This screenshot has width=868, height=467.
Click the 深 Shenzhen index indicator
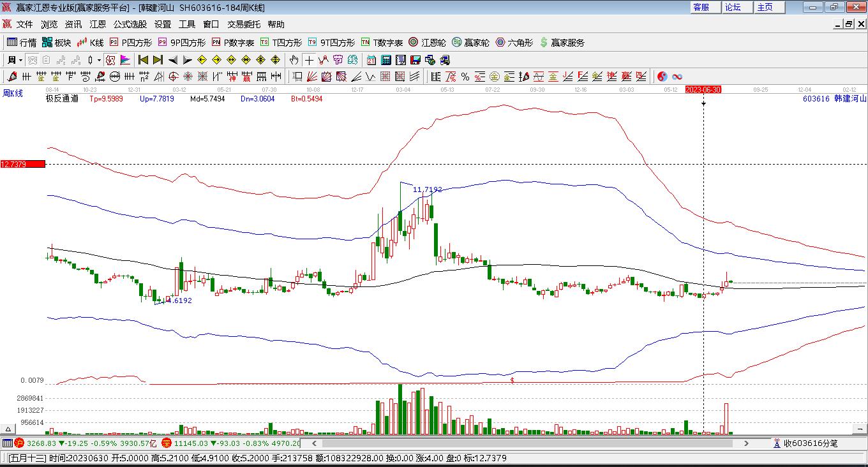(x=166, y=443)
